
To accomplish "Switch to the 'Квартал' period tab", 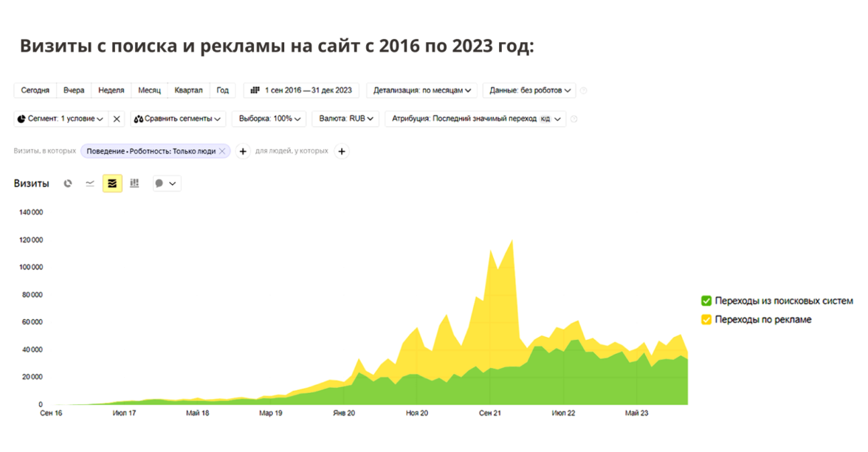I will click(188, 91).
